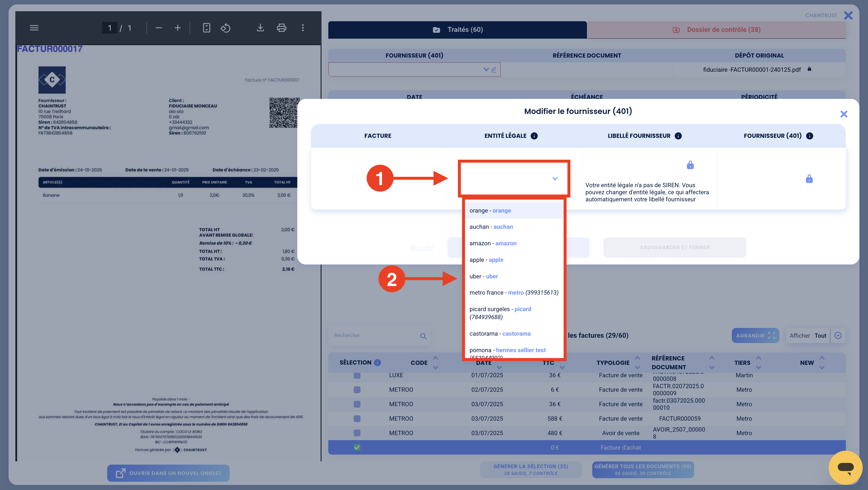Uncheck the selected Facture d'achat row

[357, 448]
